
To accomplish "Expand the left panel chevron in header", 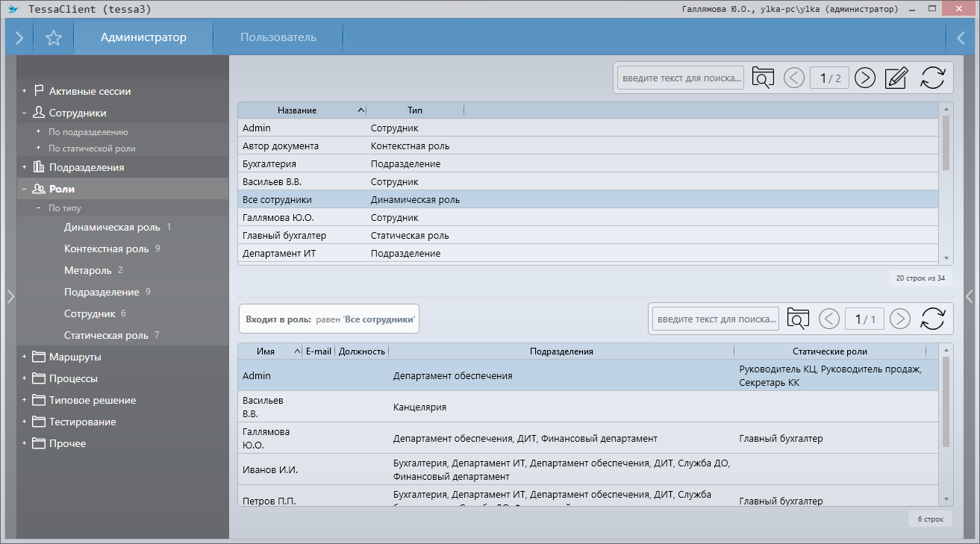I will tap(19, 38).
